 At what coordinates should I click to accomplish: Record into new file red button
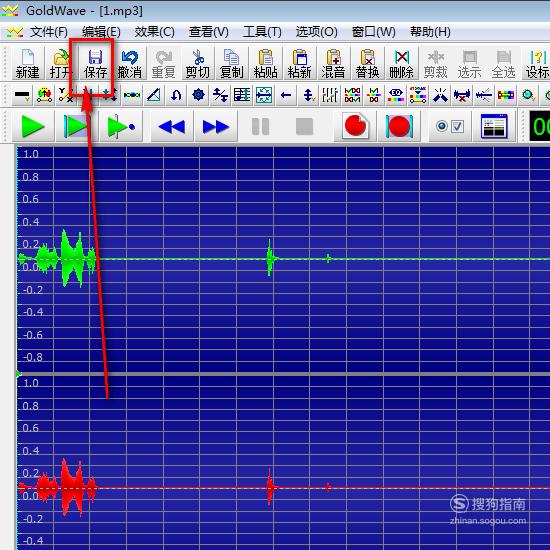pyautogui.click(x=355, y=126)
